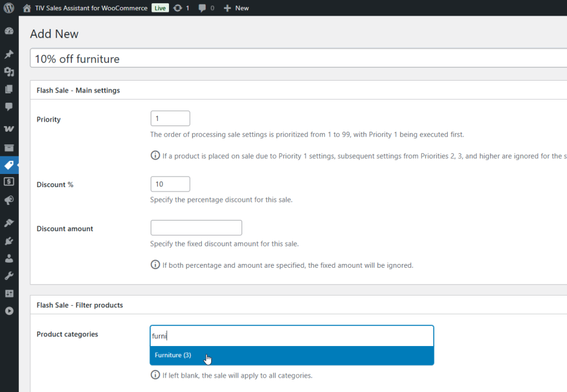Open the New menu in admin bar

click(237, 8)
